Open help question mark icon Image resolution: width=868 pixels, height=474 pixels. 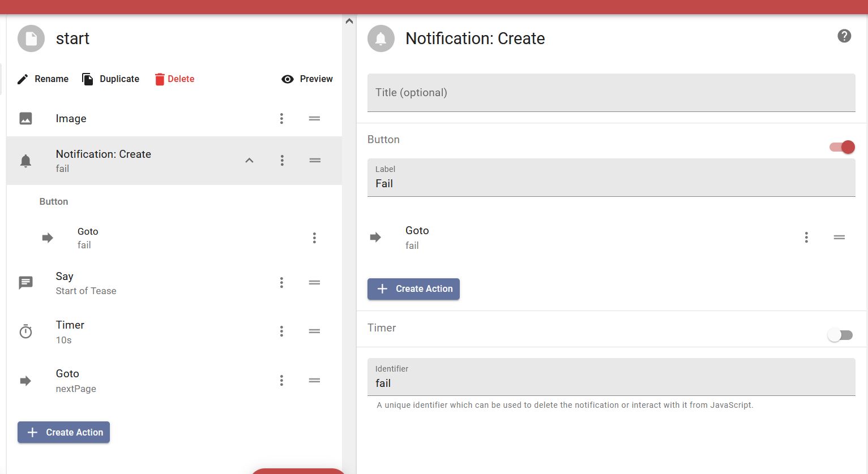pos(844,36)
